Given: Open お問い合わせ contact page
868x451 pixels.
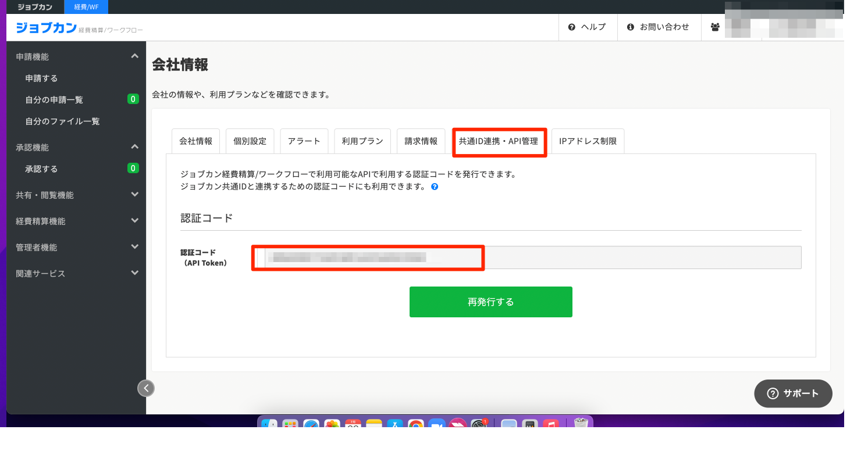Looking at the screenshot, I should pos(658,27).
